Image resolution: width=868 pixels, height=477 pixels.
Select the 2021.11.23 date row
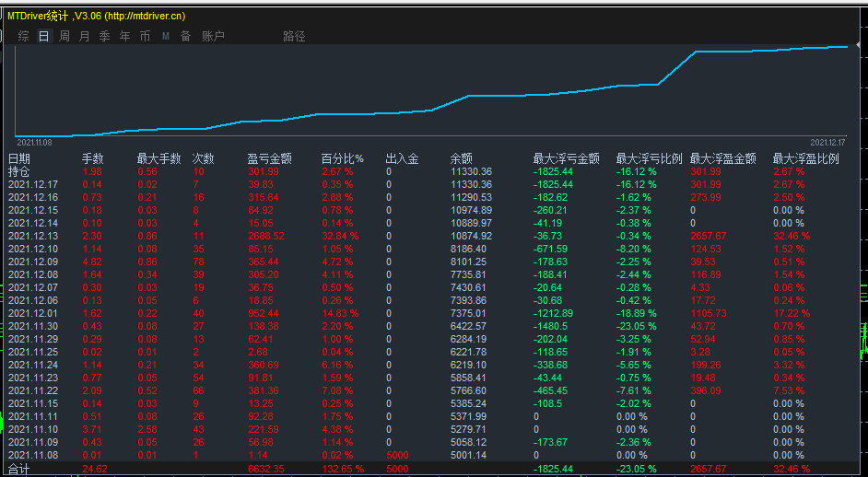tap(33, 378)
